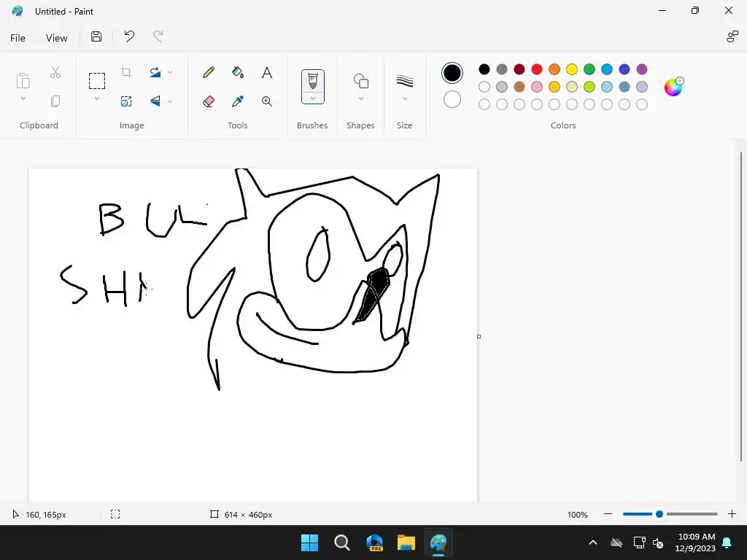The image size is (747, 560).
Task: Select the Text tool
Action: click(x=267, y=72)
